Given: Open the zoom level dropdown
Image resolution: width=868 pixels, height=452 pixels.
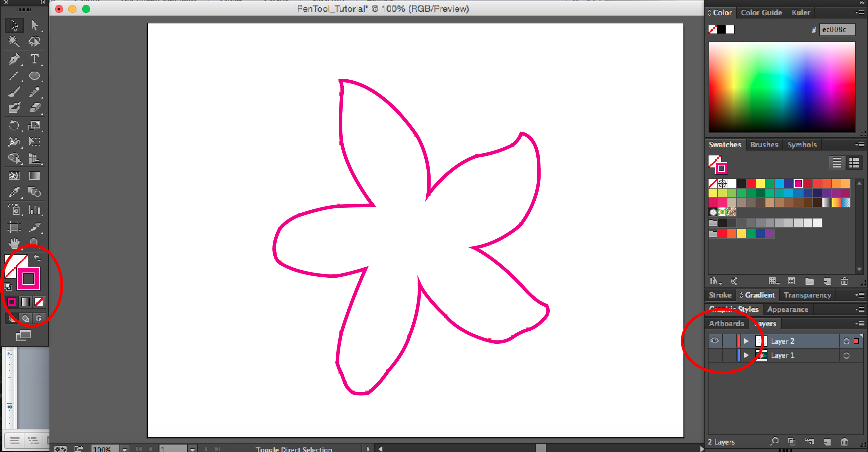Looking at the screenshot, I should [x=125, y=449].
